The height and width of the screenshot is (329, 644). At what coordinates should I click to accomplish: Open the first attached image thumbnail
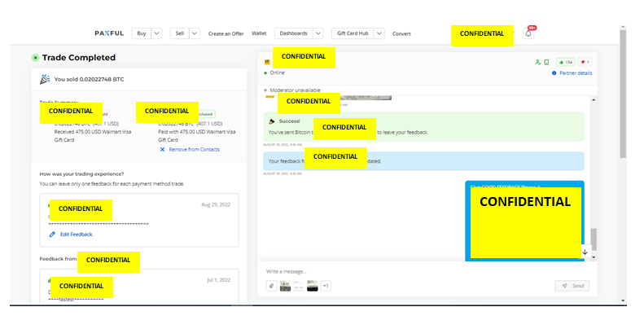(286, 286)
